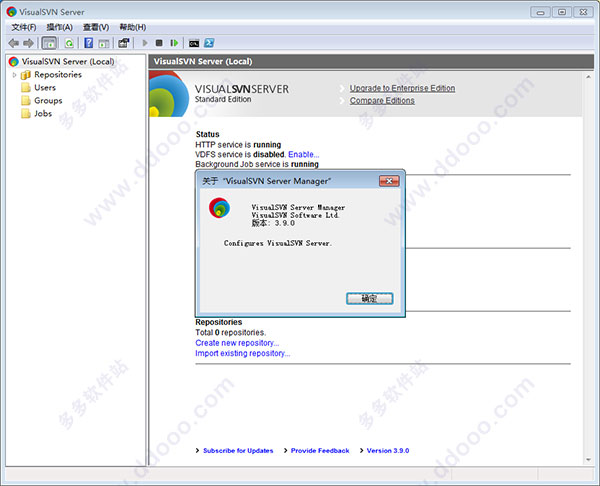Click Create new repository... link

click(237, 343)
